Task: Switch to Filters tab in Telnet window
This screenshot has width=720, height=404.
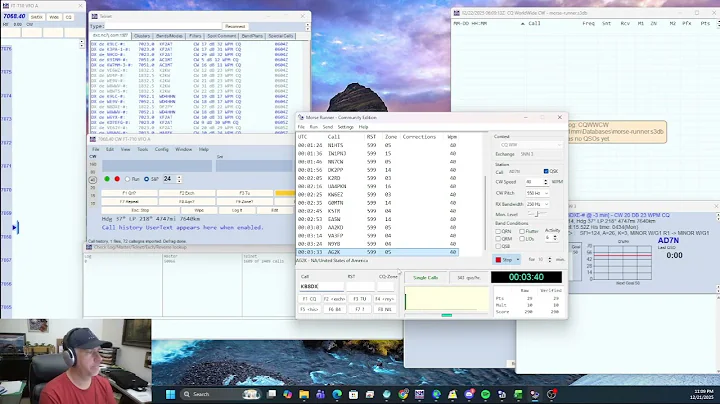Action: tap(195, 36)
